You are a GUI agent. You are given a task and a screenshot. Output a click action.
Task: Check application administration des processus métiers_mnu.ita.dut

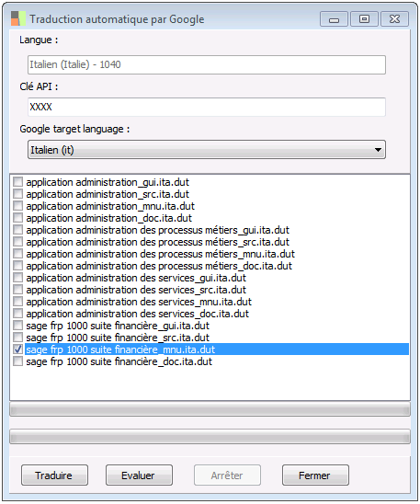click(x=18, y=254)
